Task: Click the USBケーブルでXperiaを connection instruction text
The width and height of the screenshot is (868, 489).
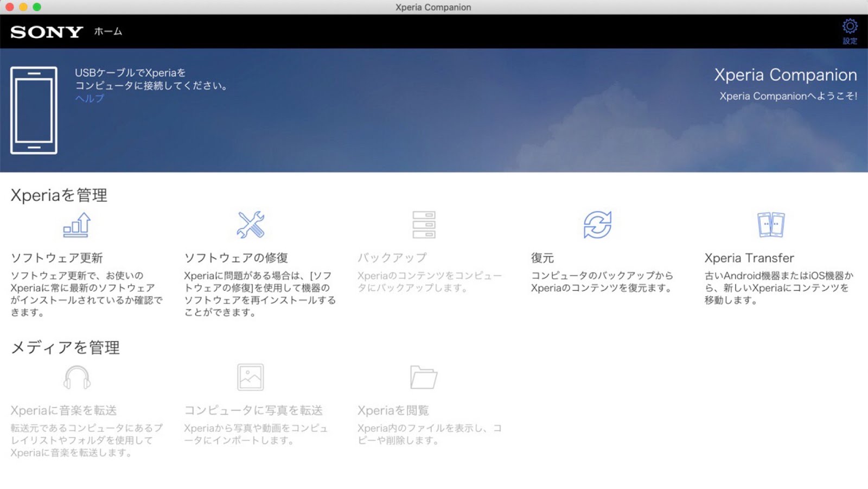Action: [x=151, y=79]
